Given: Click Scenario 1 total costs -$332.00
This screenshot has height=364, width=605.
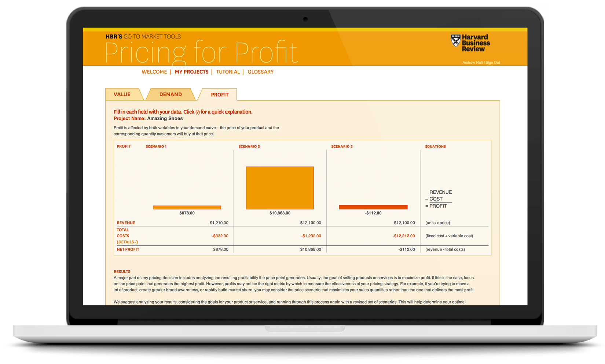Looking at the screenshot, I should coord(220,236).
